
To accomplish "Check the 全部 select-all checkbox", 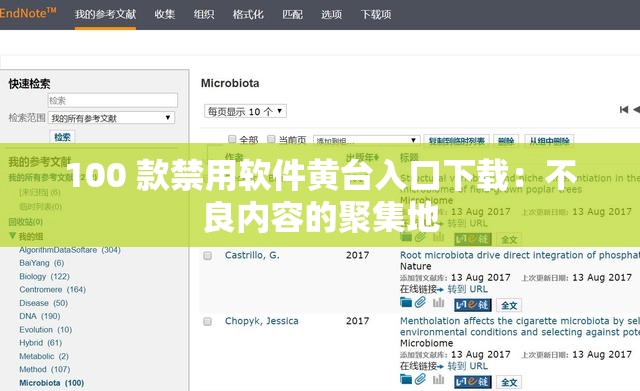I will [x=232, y=139].
